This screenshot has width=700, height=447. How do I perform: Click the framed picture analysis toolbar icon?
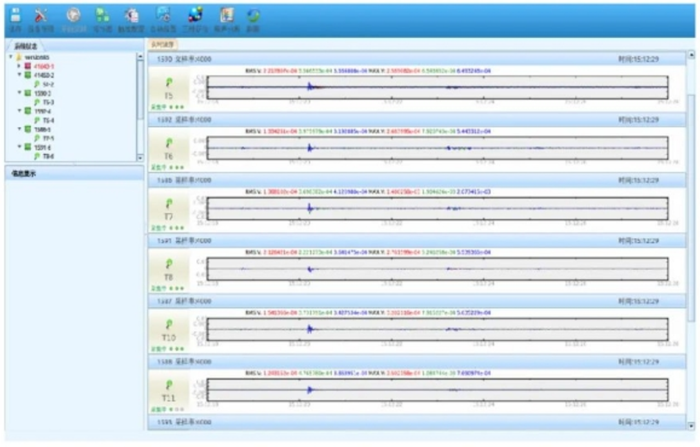227,15
